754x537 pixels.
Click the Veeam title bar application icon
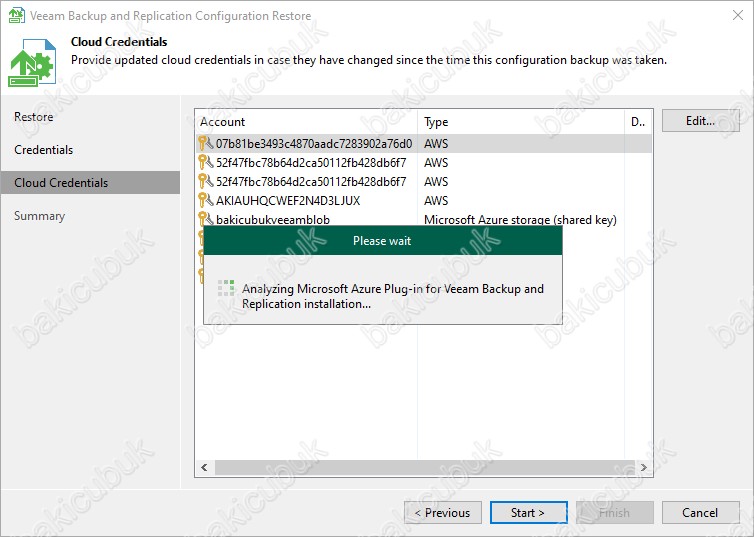click(17, 15)
